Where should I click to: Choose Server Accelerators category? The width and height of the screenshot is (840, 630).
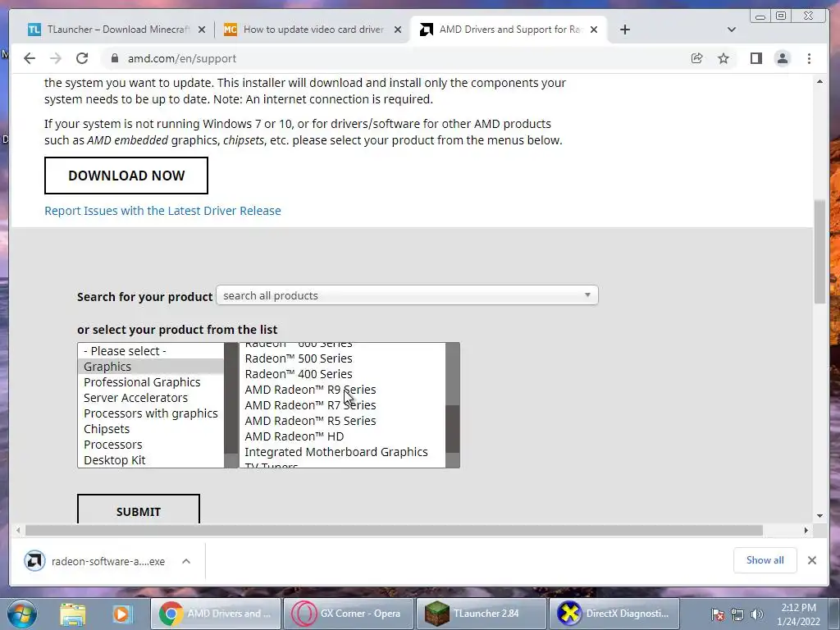click(x=151, y=398)
